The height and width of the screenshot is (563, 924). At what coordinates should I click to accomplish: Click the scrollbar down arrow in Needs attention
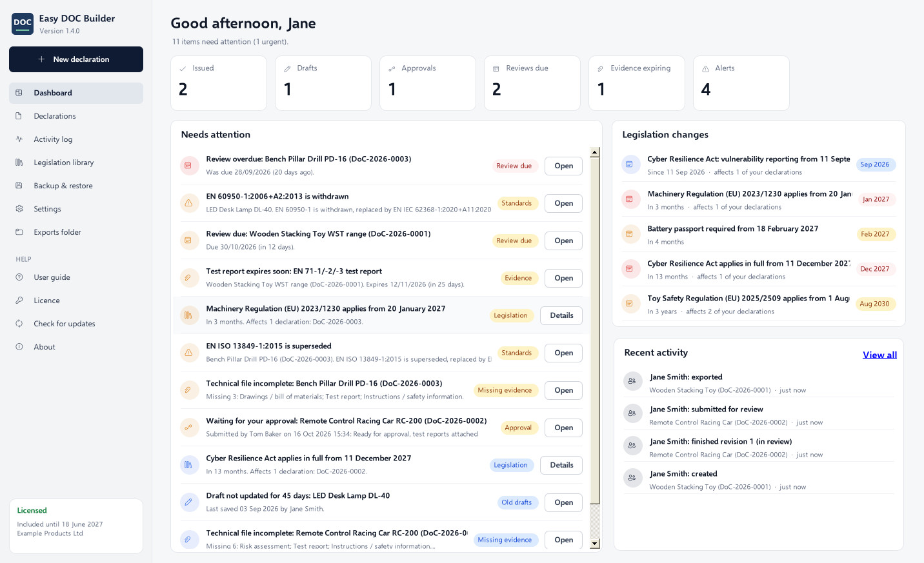595,544
